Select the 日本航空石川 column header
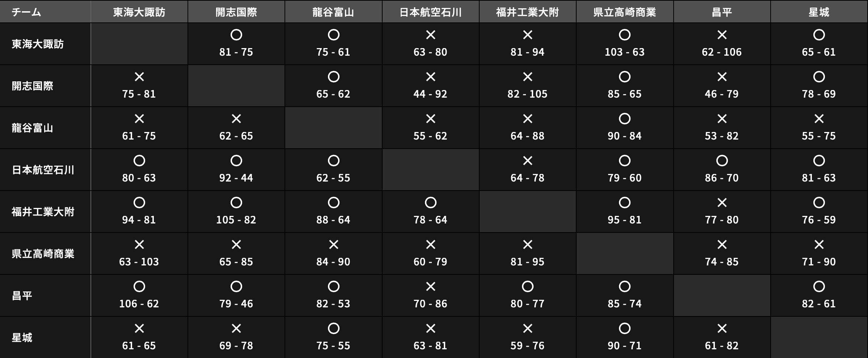The image size is (868, 358). point(430,12)
